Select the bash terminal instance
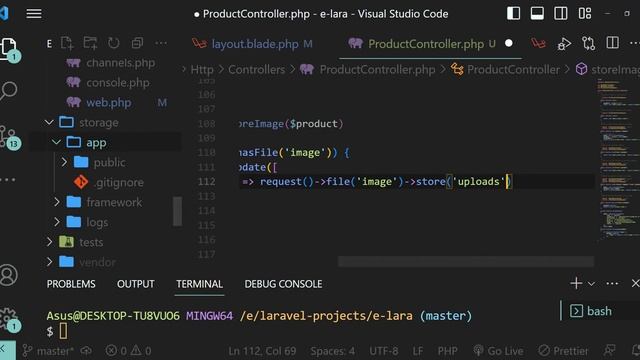The height and width of the screenshot is (360, 640). pos(599,311)
